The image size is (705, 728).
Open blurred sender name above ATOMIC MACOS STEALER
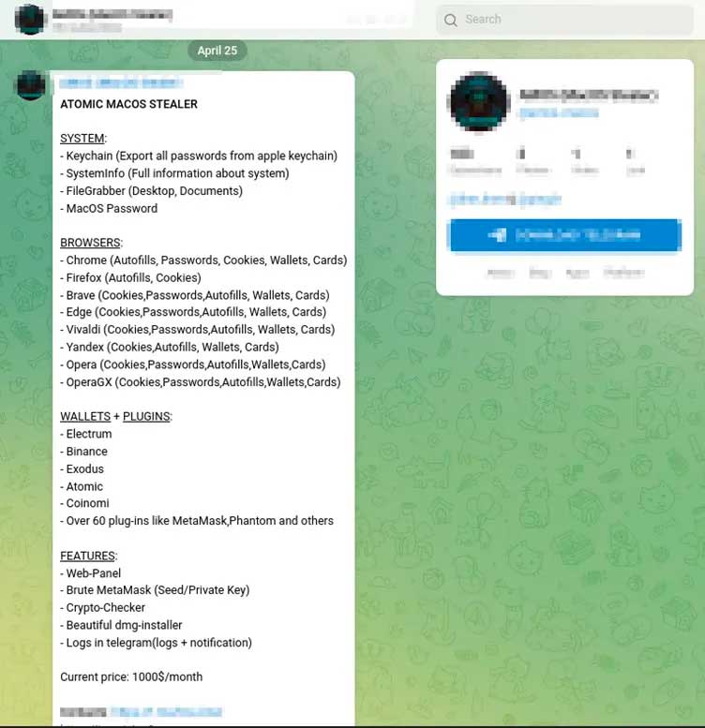[x=121, y=83]
